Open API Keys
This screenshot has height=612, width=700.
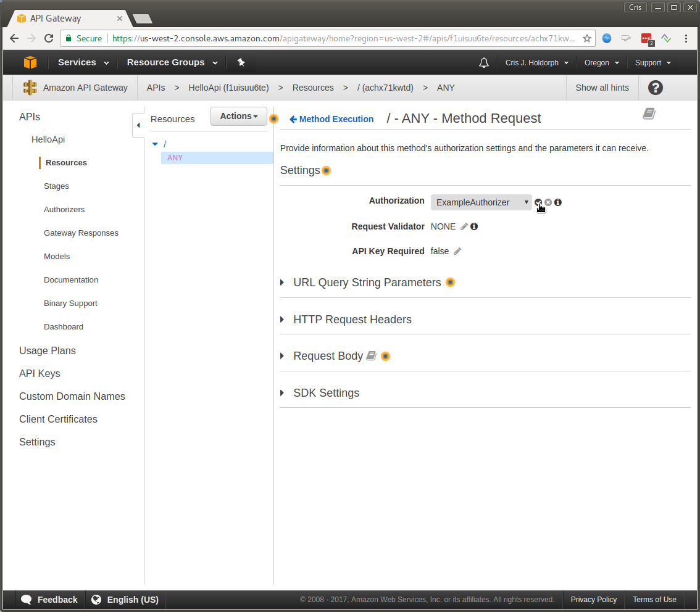40,373
